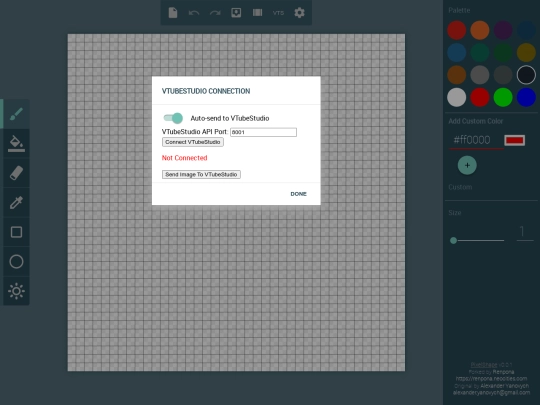The height and width of the screenshot is (405, 540).
Task: Click the Not Connected status text
Action: click(185, 158)
